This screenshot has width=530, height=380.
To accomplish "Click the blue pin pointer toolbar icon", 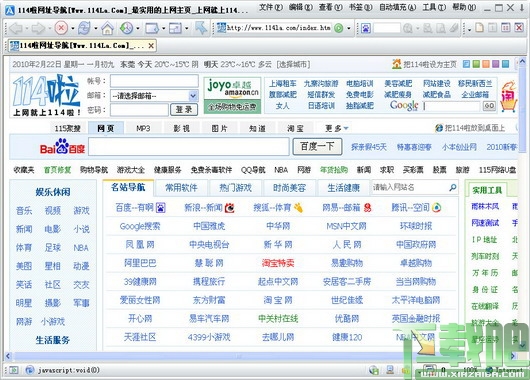I will click(201, 28).
